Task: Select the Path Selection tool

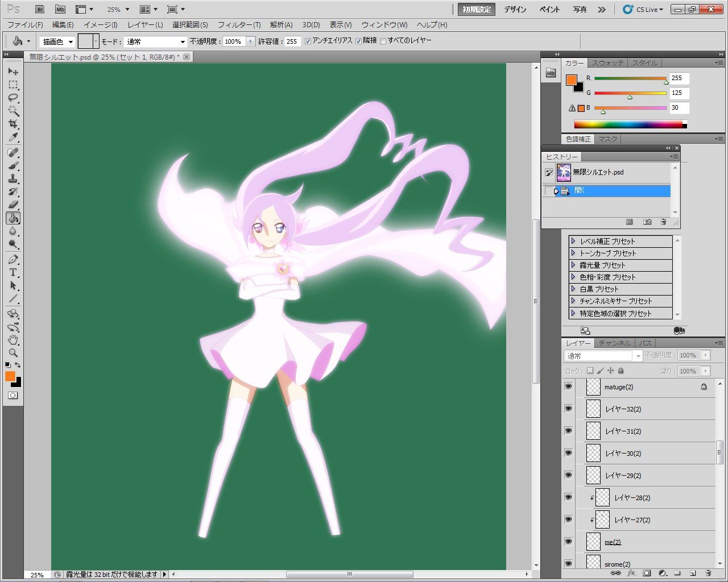Action: tap(13, 286)
